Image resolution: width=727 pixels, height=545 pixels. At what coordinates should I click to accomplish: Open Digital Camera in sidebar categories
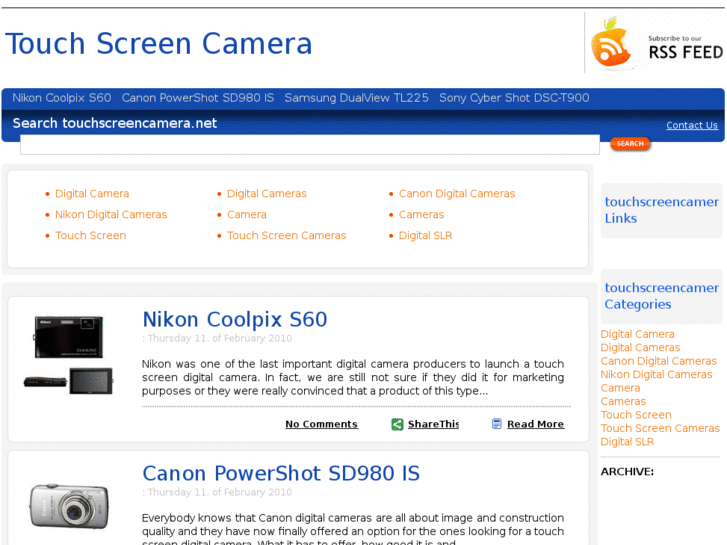pos(637,334)
